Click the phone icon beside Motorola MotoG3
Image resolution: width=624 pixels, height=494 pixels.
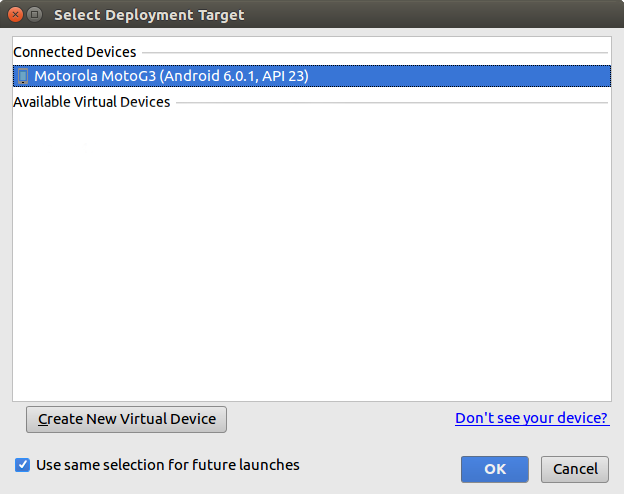(23, 76)
